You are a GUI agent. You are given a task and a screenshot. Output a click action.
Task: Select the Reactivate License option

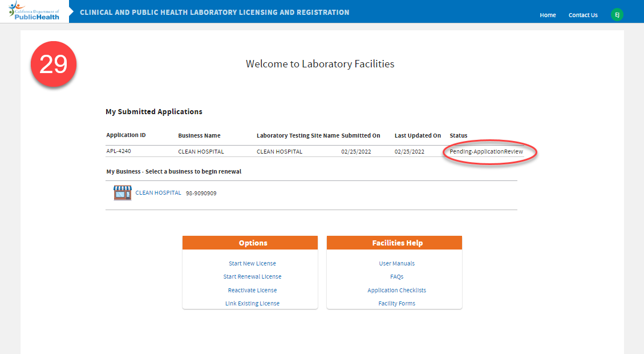252,290
